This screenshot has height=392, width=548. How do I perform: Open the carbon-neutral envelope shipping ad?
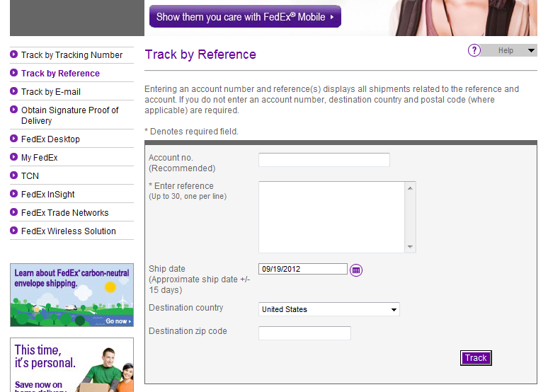tap(72, 295)
